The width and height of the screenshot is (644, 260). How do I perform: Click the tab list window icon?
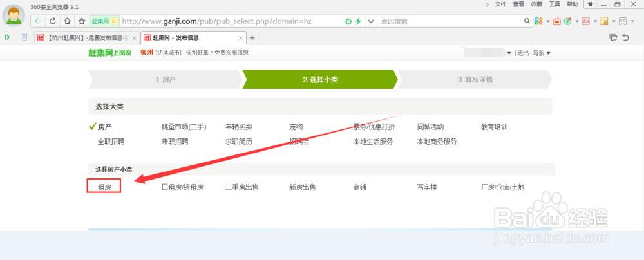coord(613,37)
